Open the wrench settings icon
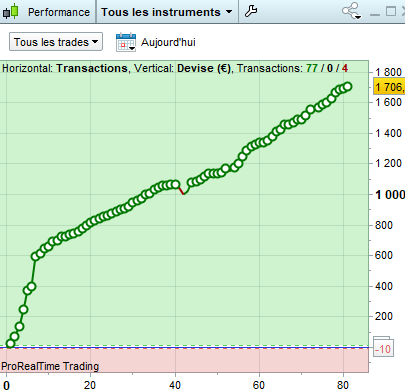 click(251, 11)
